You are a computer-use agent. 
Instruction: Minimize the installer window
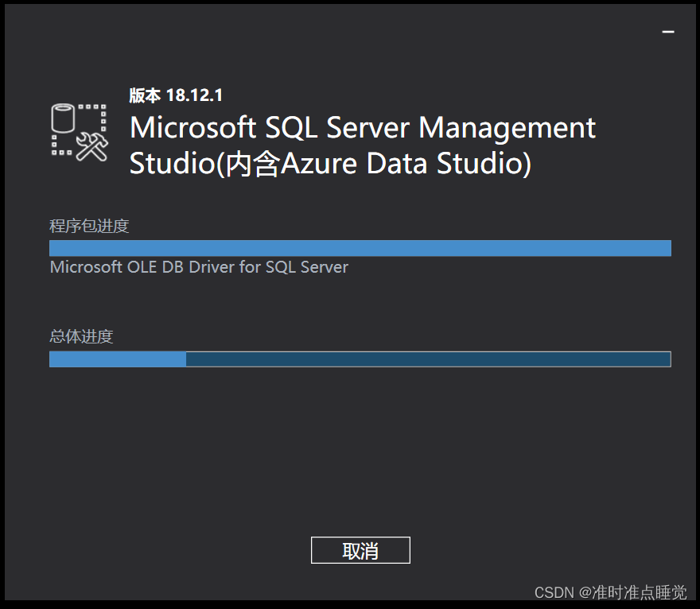pyautogui.click(x=667, y=31)
